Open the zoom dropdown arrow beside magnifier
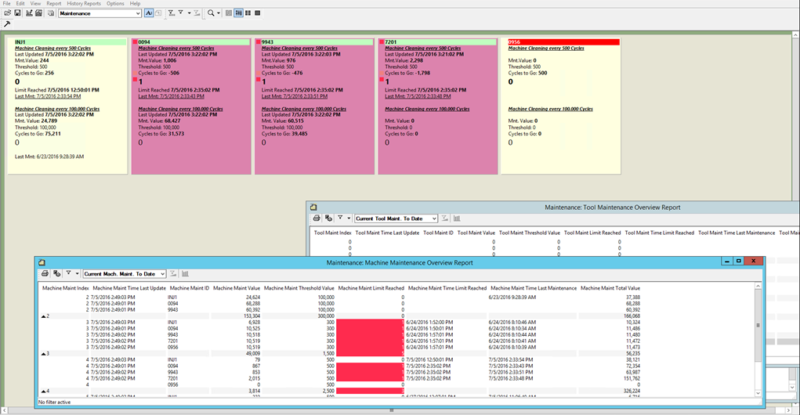800x415 pixels. tap(219, 13)
